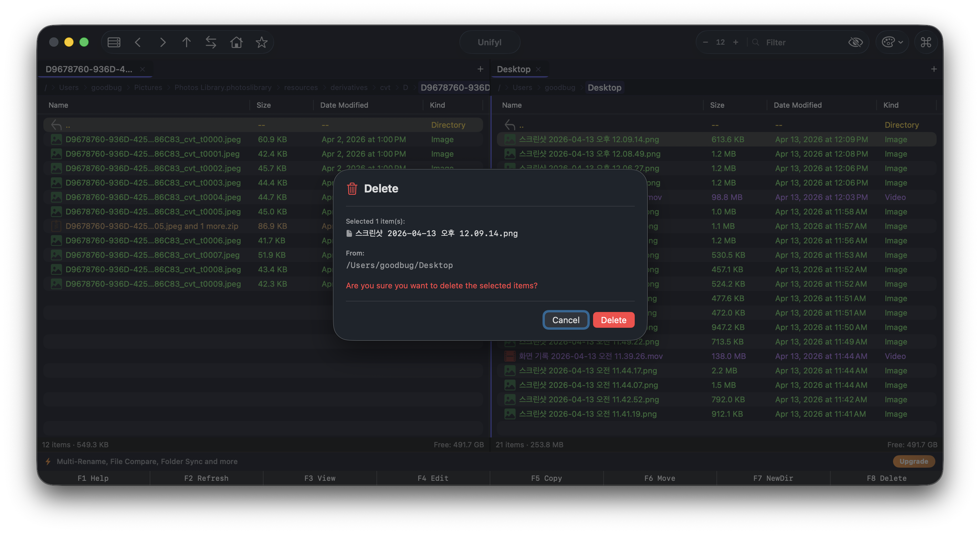This screenshot has width=980, height=534.
Task: Open favorites star icon
Action: tap(261, 42)
